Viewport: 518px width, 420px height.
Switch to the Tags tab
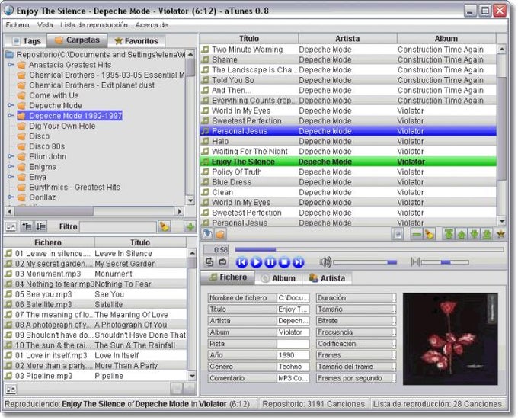pyautogui.click(x=27, y=41)
